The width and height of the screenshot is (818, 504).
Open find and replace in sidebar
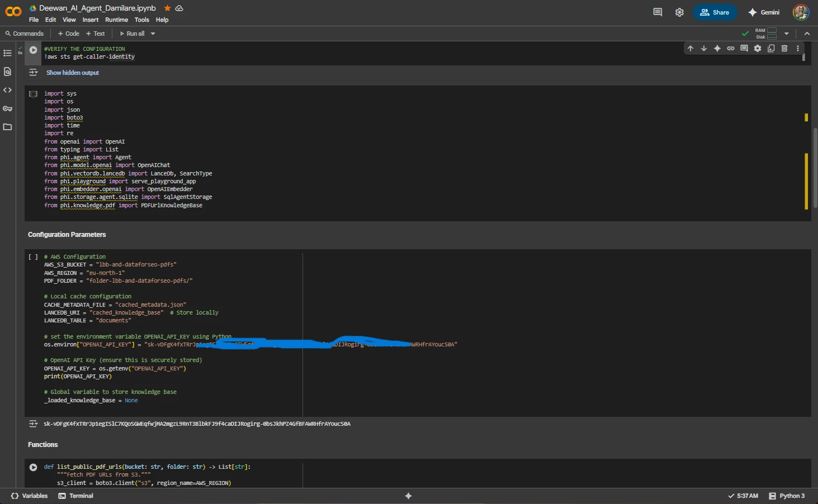pyautogui.click(x=7, y=72)
